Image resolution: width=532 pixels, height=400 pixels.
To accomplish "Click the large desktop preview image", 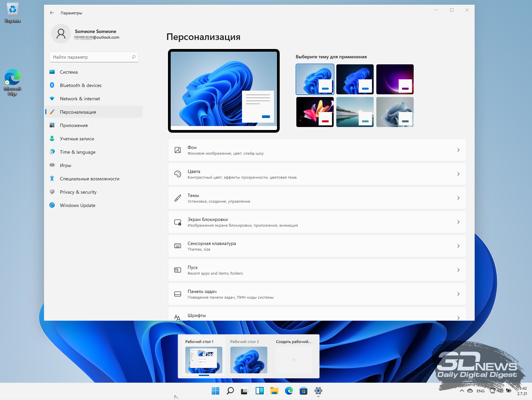I will tap(224, 91).
